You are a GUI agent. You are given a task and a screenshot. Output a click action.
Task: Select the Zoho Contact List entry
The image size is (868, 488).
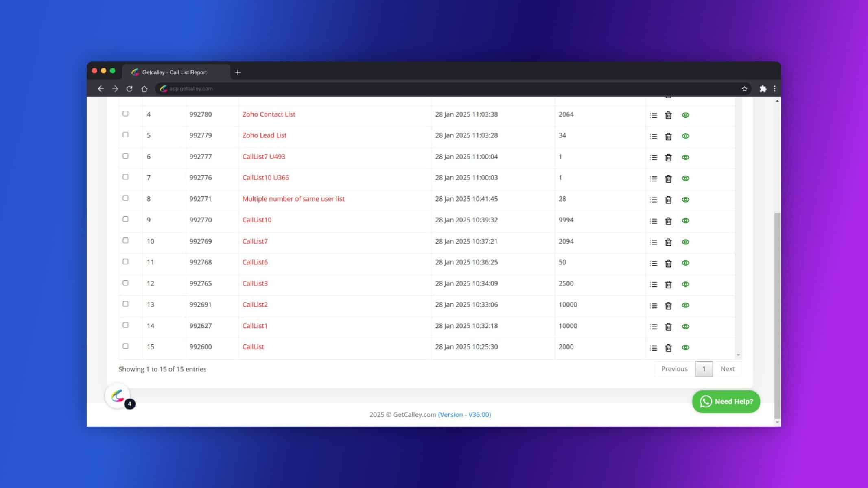point(268,114)
